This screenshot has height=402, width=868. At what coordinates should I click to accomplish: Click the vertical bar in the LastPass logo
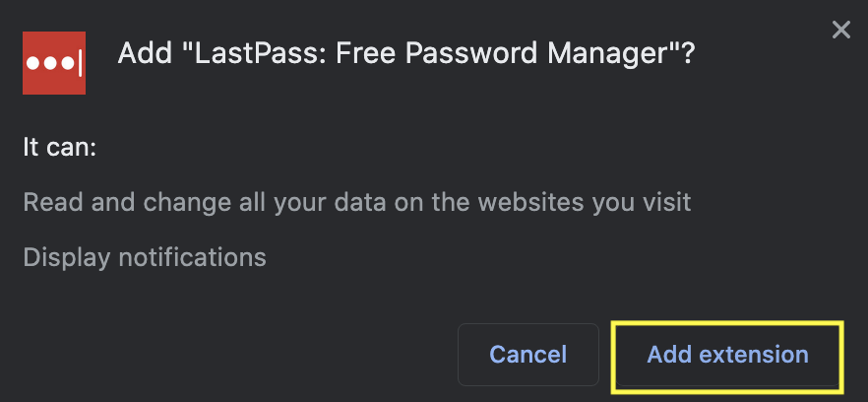click(x=80, y=63)
